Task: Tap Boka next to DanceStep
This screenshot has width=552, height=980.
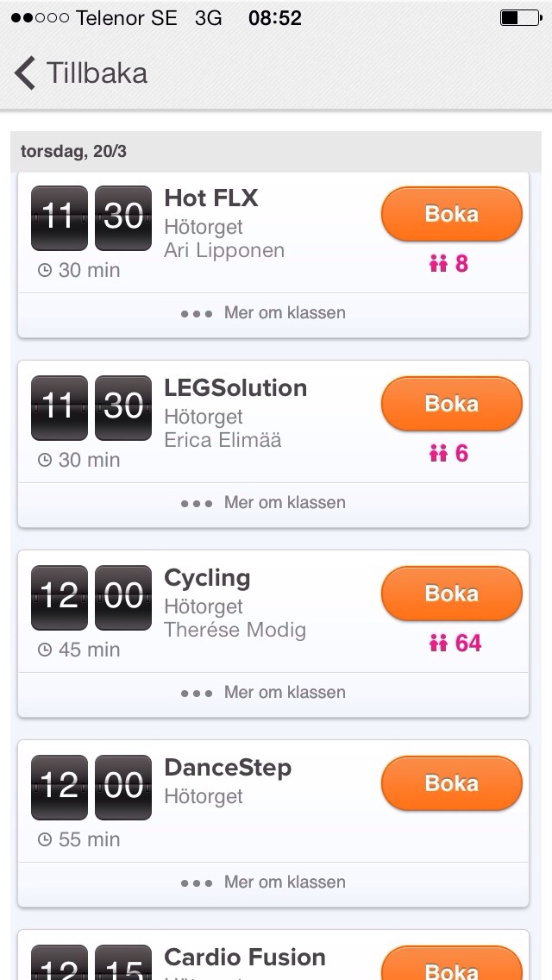Action: click(x=452, y=783)
